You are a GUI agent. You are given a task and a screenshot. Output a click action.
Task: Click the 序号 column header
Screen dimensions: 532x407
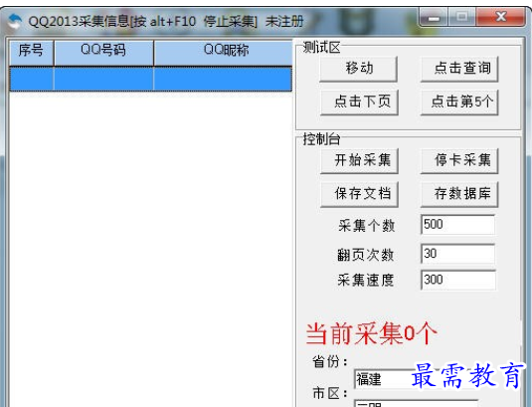pyautogui.click(x=31, y=53)
